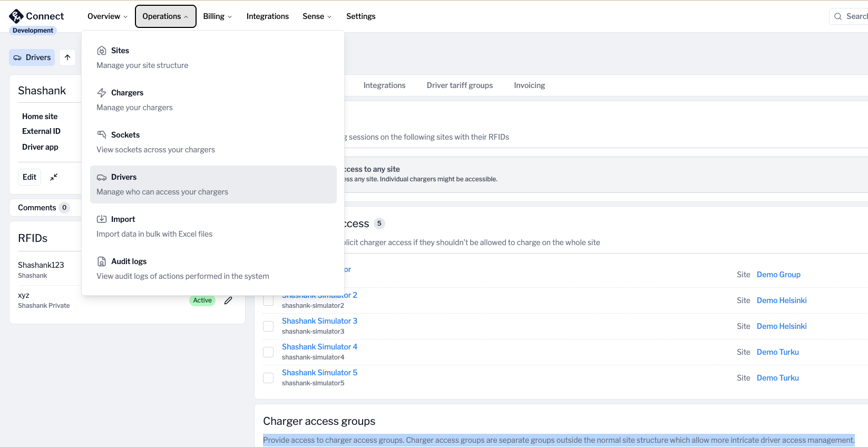Select the Shashank Simulator 4 checkbox

click(268, 352)
